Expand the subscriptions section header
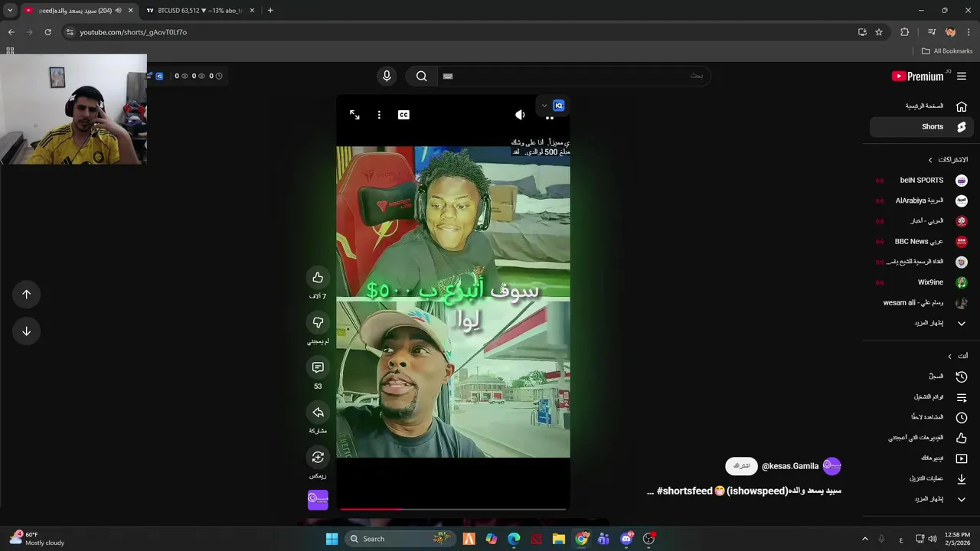The height and width of the screenshot is (551, 980). [x=948, y=160]
